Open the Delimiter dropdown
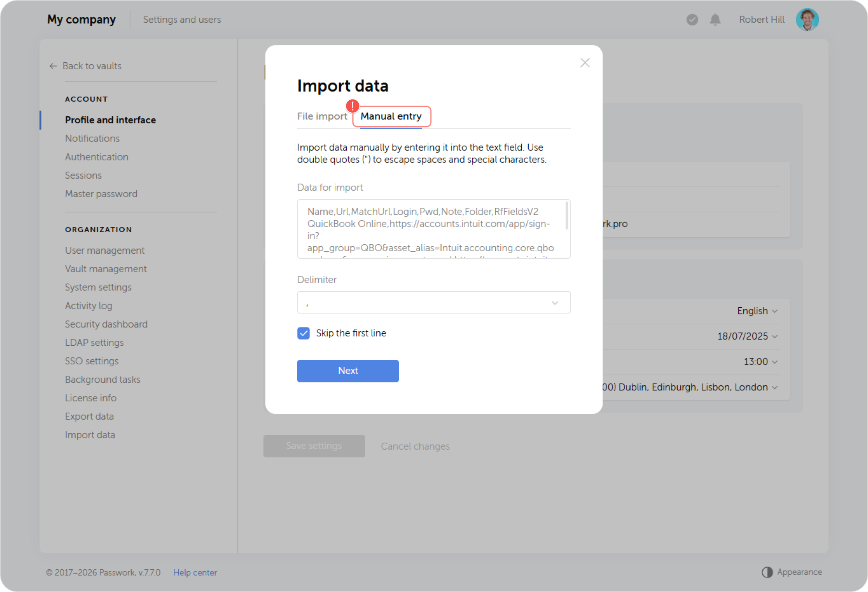868x592 pixels. [x=433, y=302]
